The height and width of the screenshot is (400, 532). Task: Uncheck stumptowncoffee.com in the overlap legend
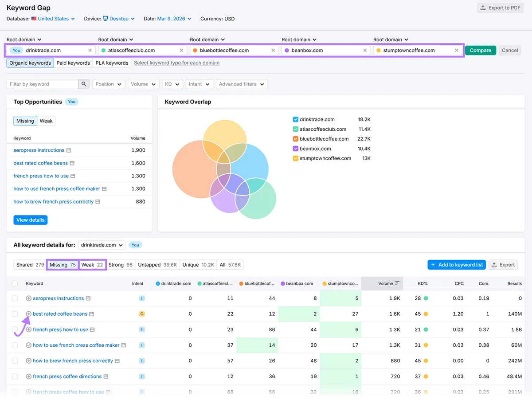pyautogui.click(x=296, y=158)
